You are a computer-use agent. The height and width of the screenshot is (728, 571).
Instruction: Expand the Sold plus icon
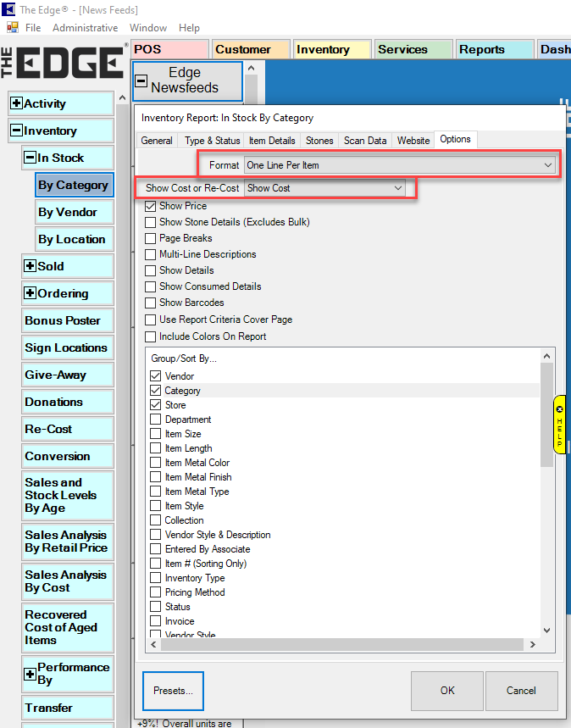coord(30,266)
